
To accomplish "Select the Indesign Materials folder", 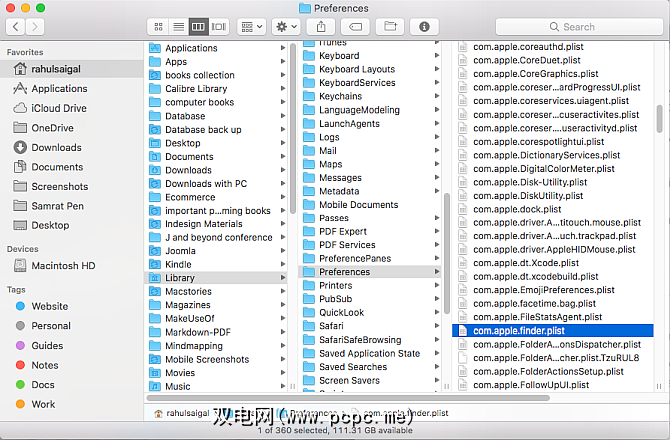I will [x=217, y=224].
